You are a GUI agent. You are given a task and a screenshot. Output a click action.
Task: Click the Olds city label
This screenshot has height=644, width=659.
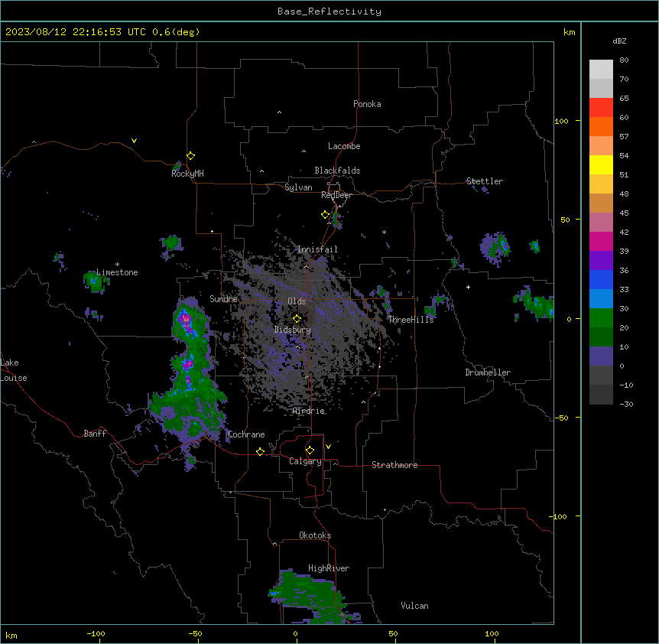point(297,301)
